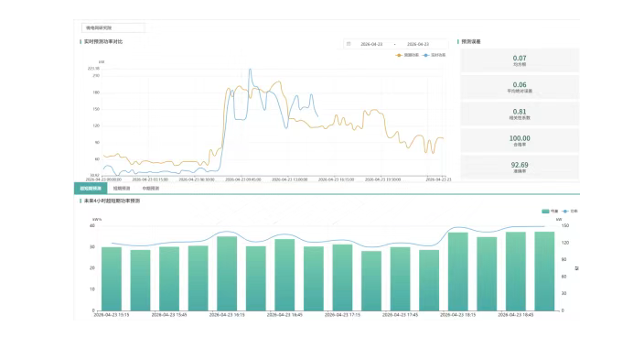Click the bar at 2026-04-23 15:15
Image resolution: width=644 pixels, height=337 pixels.
(112, 278)
